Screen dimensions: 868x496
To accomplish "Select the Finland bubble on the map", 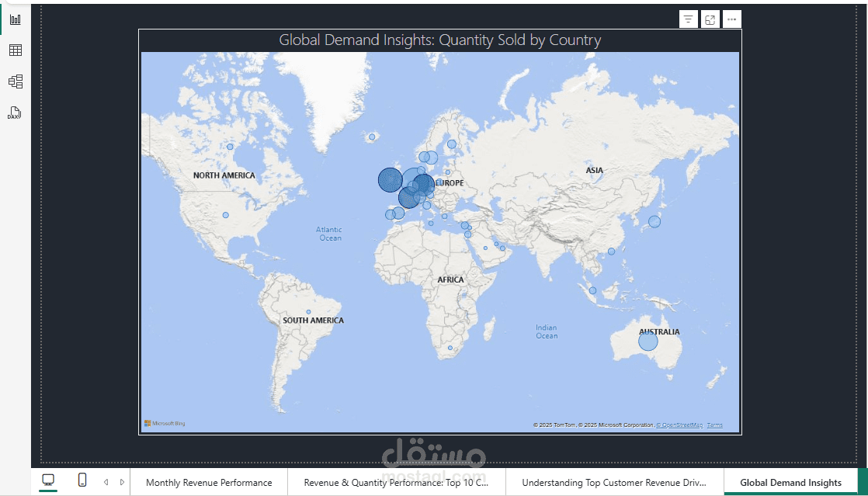I will point(452,144).
